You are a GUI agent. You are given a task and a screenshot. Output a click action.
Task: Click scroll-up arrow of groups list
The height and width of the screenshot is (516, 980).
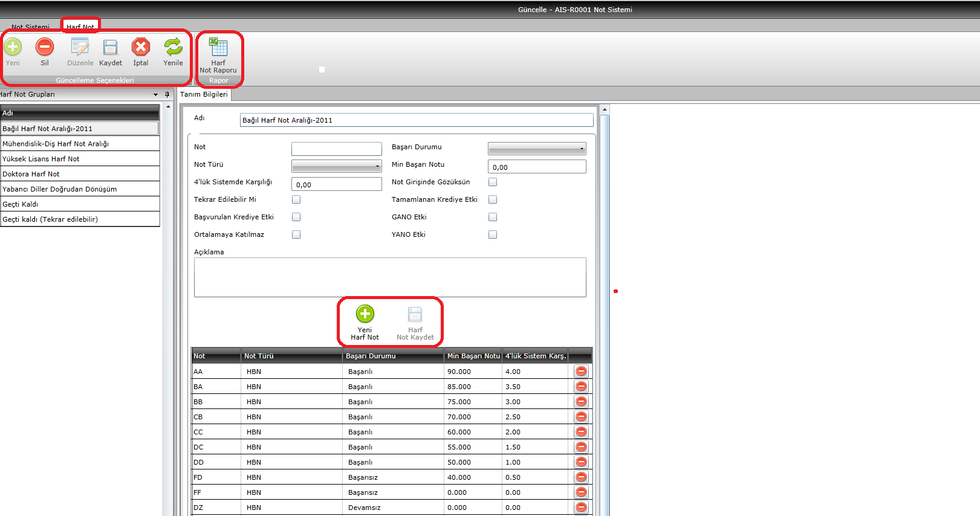coord(168,106)
